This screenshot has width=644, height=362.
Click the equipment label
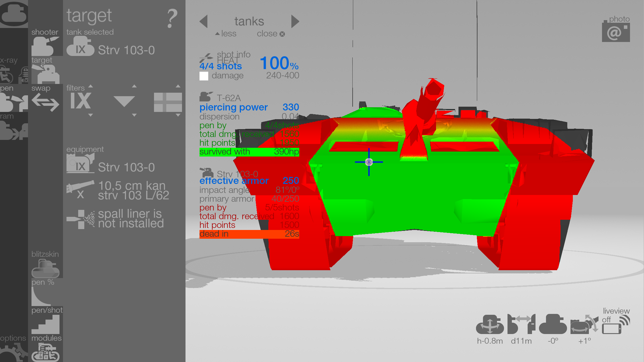85,149
